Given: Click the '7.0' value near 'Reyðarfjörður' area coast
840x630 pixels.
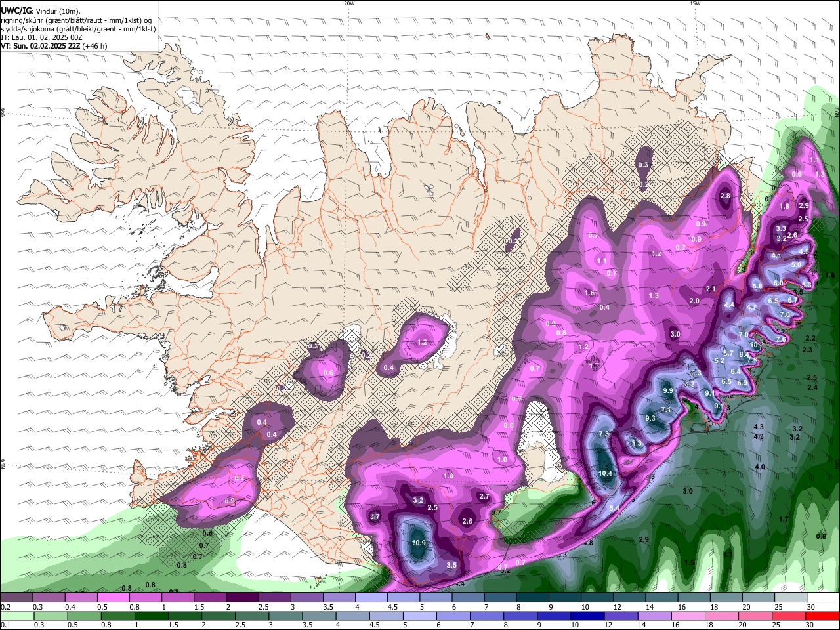Looking at the screenshot, I should 785,315.
